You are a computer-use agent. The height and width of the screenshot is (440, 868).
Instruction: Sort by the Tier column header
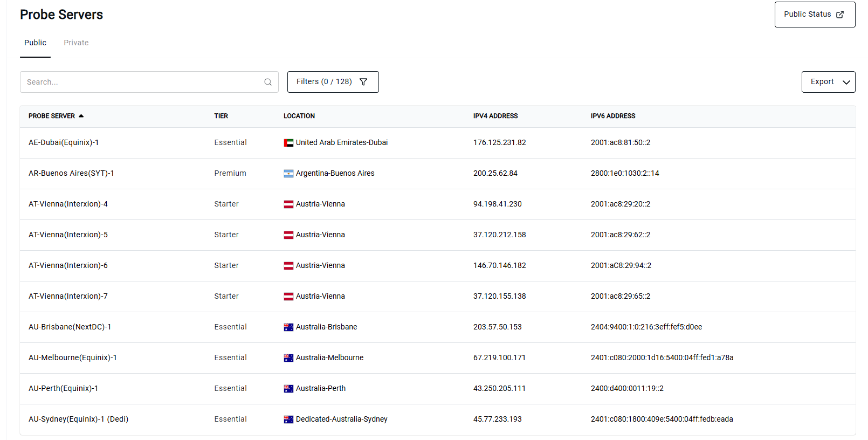pyautogui.click(x=221, y=116)
